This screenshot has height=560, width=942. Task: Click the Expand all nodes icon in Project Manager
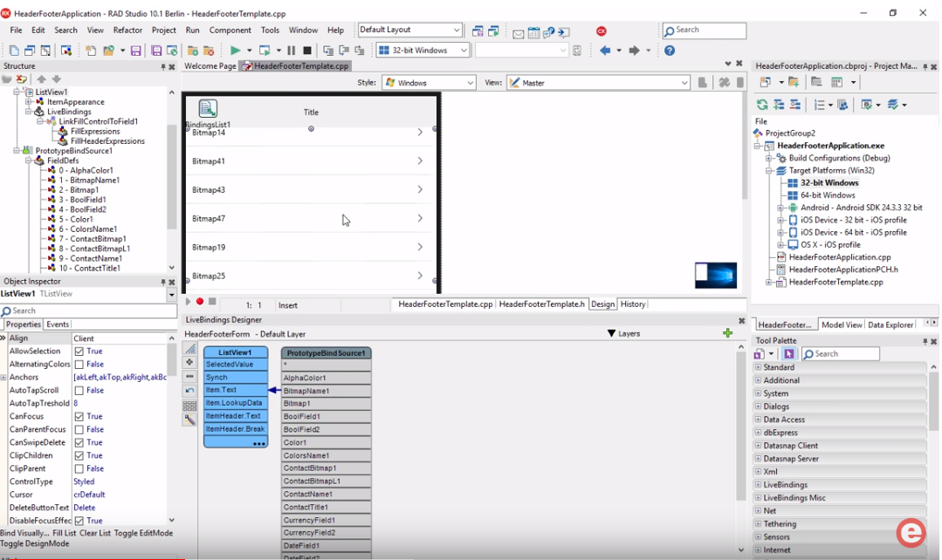[x=779, y=105]
